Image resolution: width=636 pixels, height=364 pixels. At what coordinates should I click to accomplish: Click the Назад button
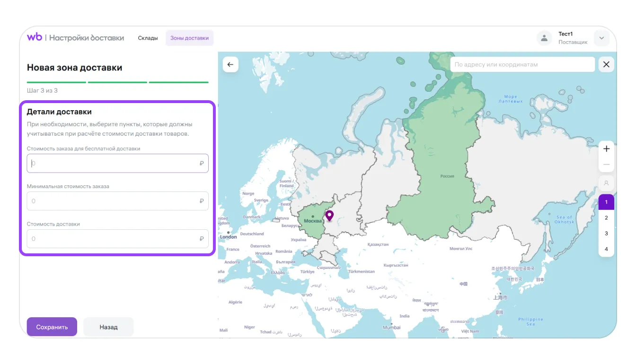coord(108,327)
